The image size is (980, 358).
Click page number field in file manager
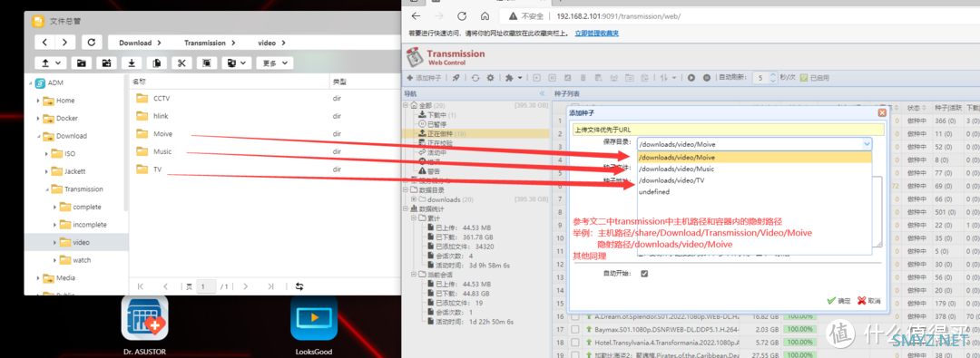[x=206, y=286]
